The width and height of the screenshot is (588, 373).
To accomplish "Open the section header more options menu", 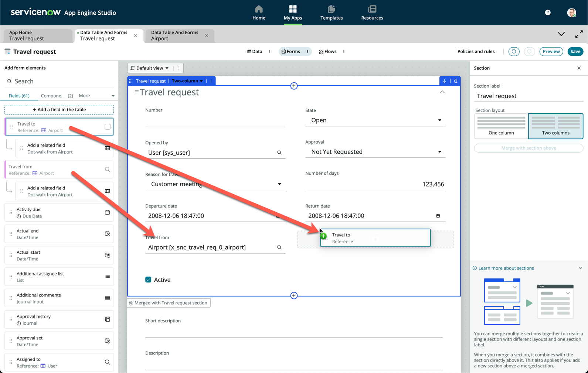I will (x=211, y=81).
